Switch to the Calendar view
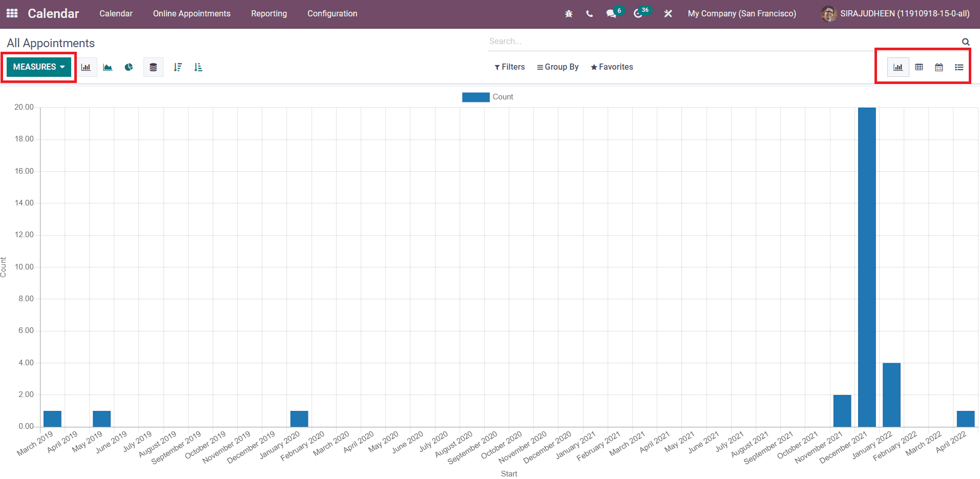 (x=939, y=67)
